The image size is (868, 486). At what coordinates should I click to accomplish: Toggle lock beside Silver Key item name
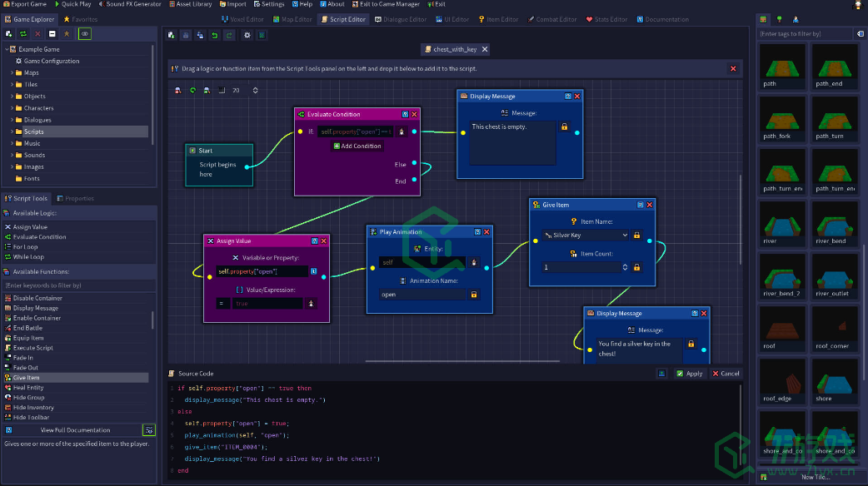pos(636,236)
